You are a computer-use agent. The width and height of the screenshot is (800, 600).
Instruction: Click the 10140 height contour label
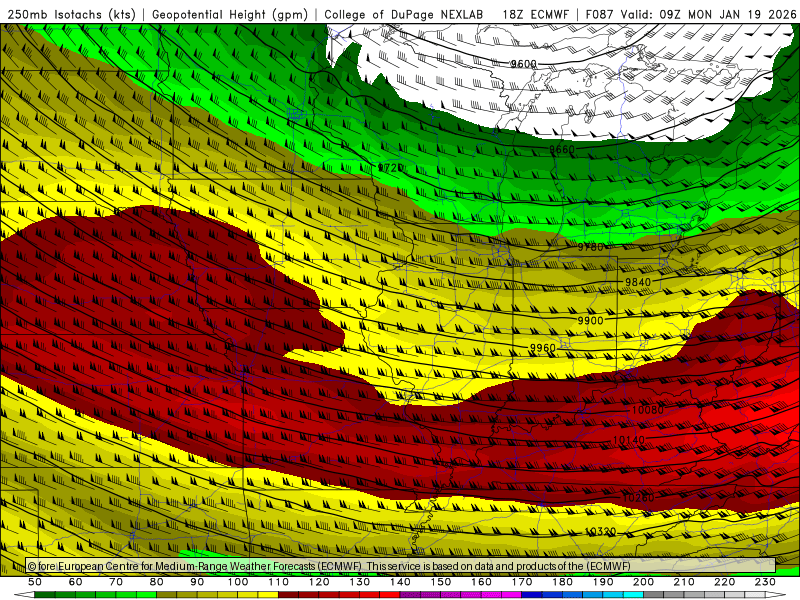pos(629,439)
